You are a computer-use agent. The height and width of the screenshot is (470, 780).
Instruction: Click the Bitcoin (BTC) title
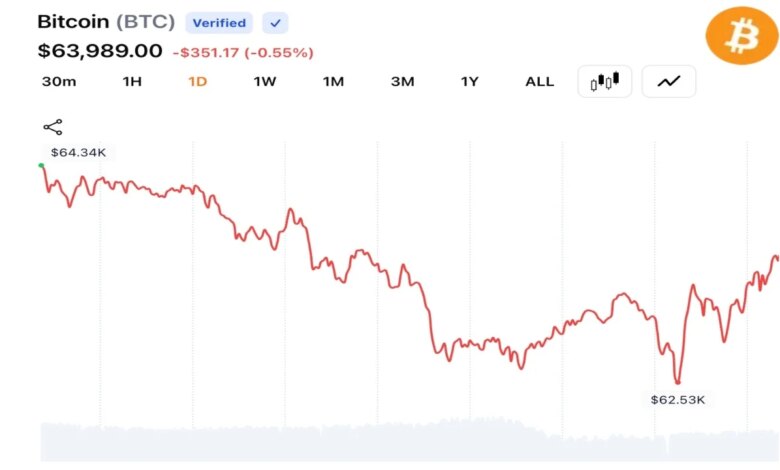106,22
